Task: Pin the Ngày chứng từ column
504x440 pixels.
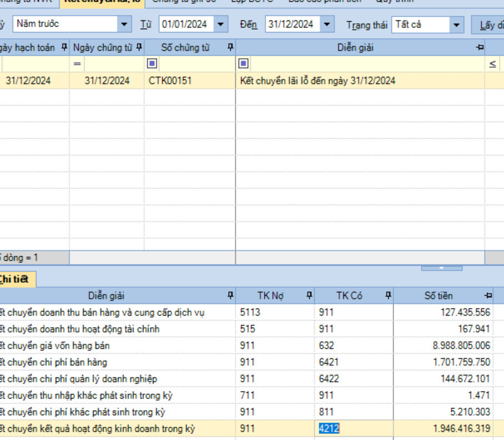Action: click(x=139, y=48)
